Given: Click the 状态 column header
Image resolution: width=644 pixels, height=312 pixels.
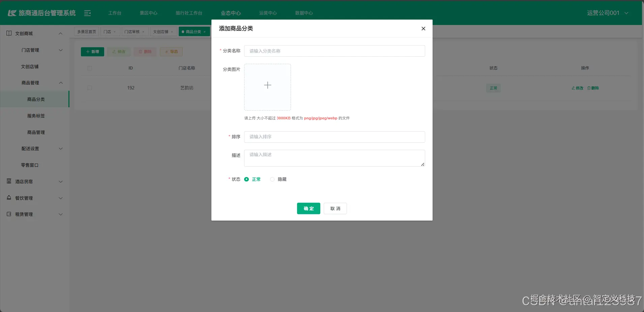Looking at the screenshot, I should click(493, 68).
